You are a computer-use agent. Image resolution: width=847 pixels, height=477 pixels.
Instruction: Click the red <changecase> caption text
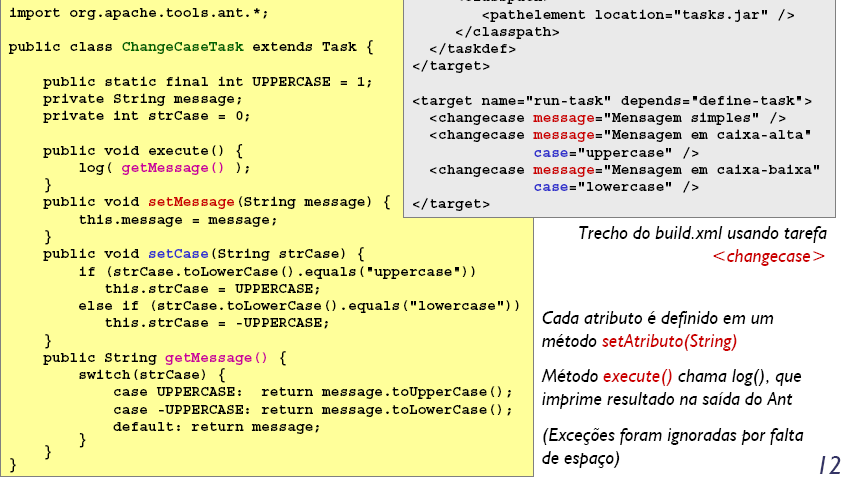pyautogui.click(x=769, y=256)
